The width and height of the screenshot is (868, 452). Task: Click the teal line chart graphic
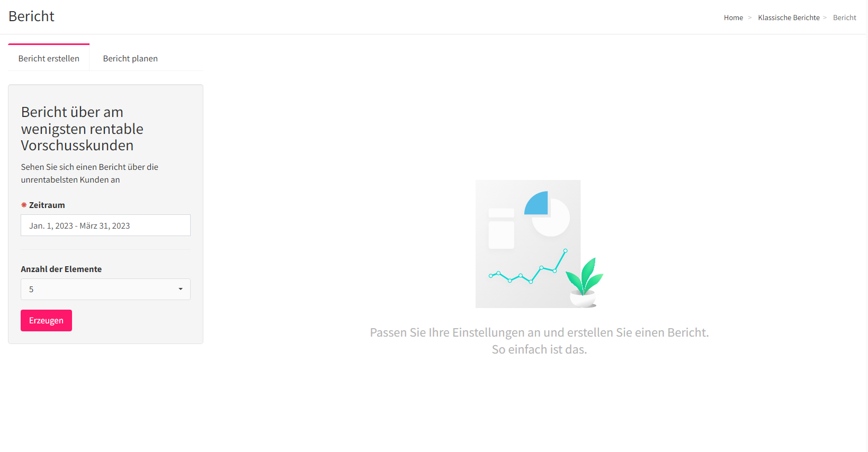[x=528, y=267]
